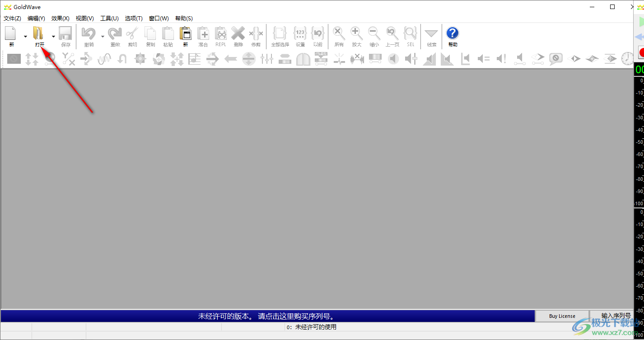This screenshot has width=644, height=340.
Task: Click the reverse left-arrow effect icon
Action: point(231,59)
